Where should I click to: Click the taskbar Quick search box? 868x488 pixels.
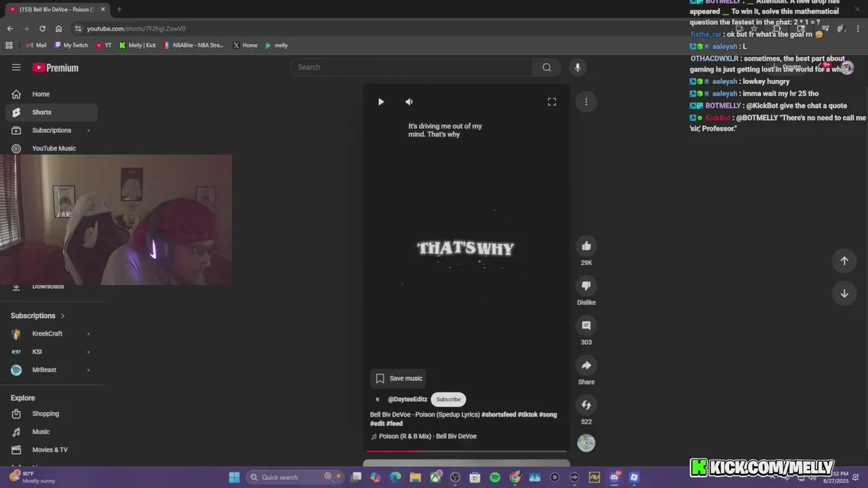pyautogui.click(x=295, y=477)
